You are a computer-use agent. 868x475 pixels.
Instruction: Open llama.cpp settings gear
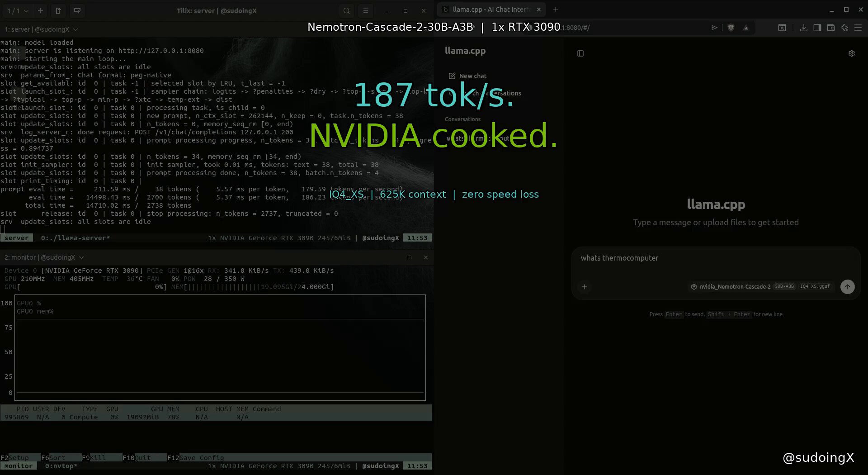(x=852, y=53)
